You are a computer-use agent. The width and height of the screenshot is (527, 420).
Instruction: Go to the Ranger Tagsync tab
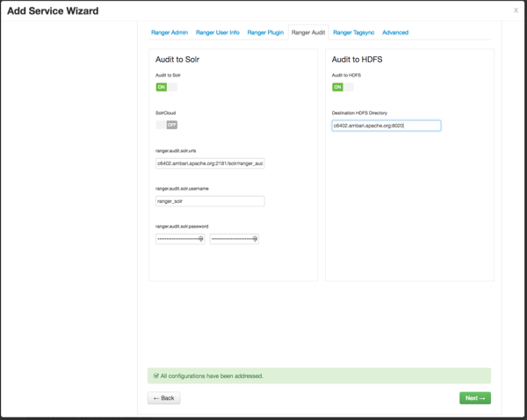354,33
